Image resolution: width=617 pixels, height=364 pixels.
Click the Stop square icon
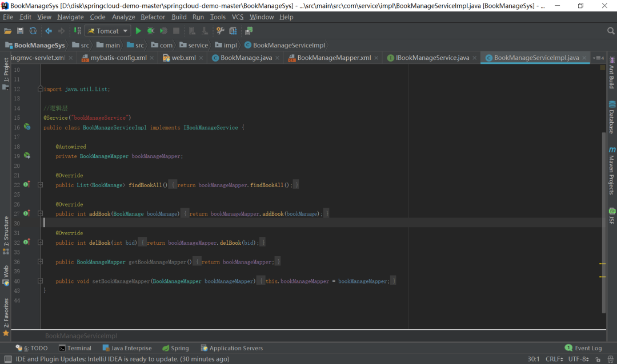click(x=177, y=31)
